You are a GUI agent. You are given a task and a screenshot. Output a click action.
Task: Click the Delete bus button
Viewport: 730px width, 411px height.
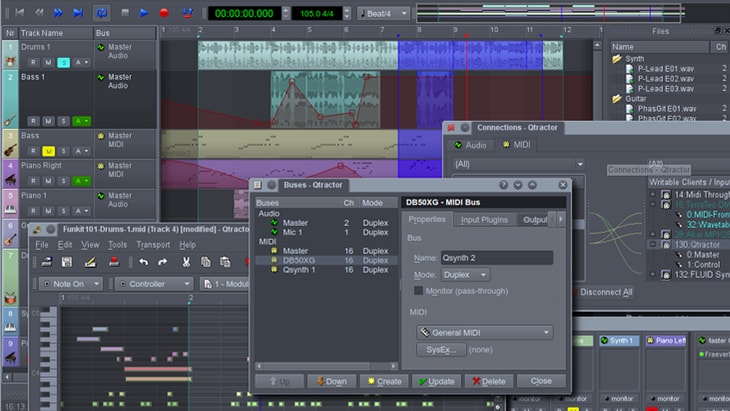(489, 381)
